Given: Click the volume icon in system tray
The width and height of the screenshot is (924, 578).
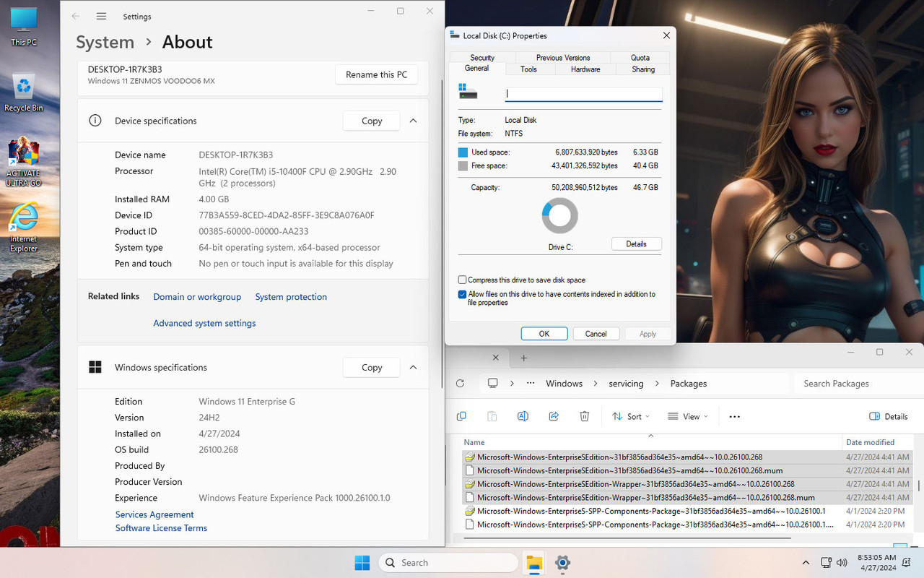Looking at the screenshot, I should pyautogui.click(x=842, y=563).
